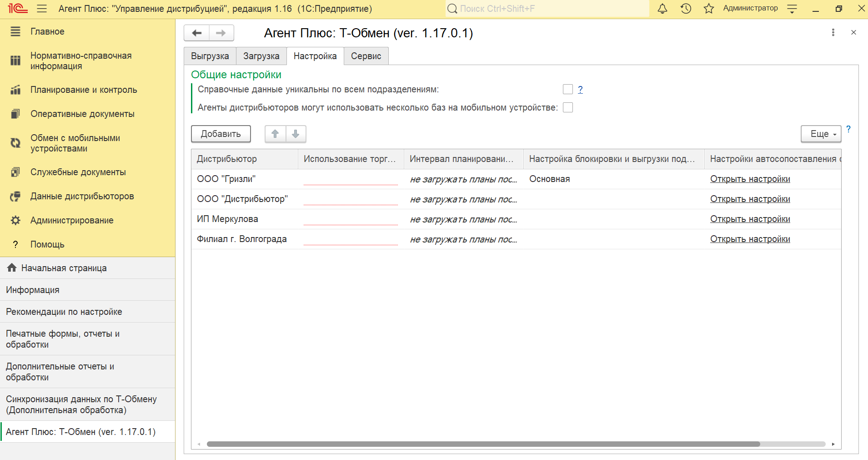Image resolution: width=868 pixels, height=460 pixels.
Task: Open Данные дистрибьюторов section icon
Action: [x=15, y=196]
